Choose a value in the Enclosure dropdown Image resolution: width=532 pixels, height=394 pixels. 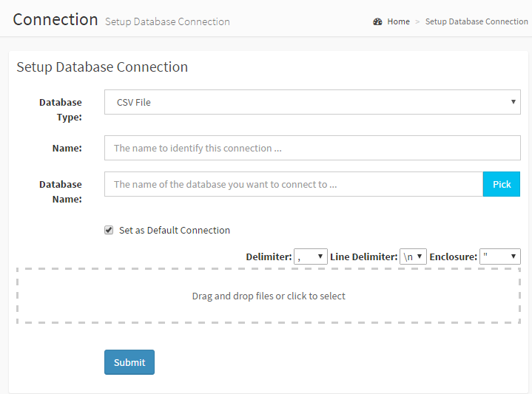499,257
